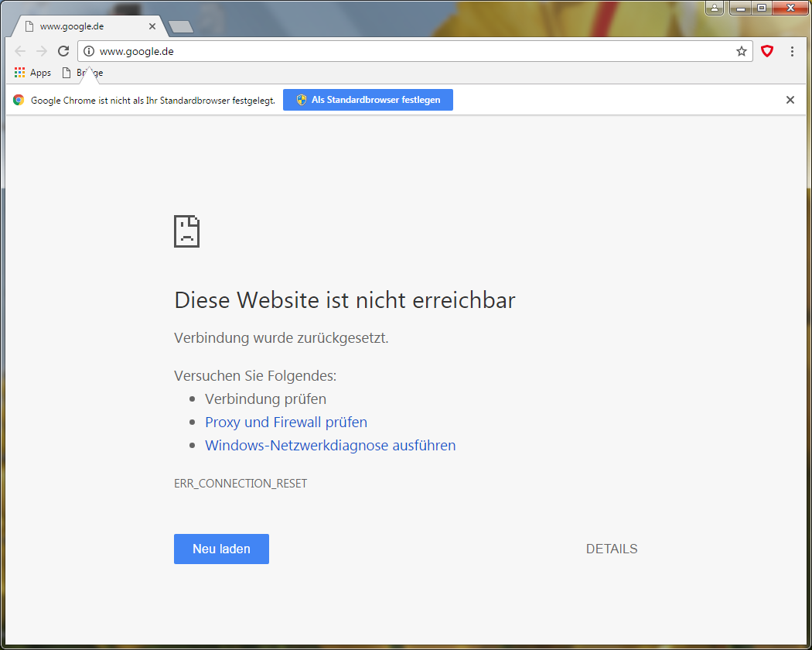
Task: Click the heading Diese Website ist nicht erreichbar
Action: 345,300
